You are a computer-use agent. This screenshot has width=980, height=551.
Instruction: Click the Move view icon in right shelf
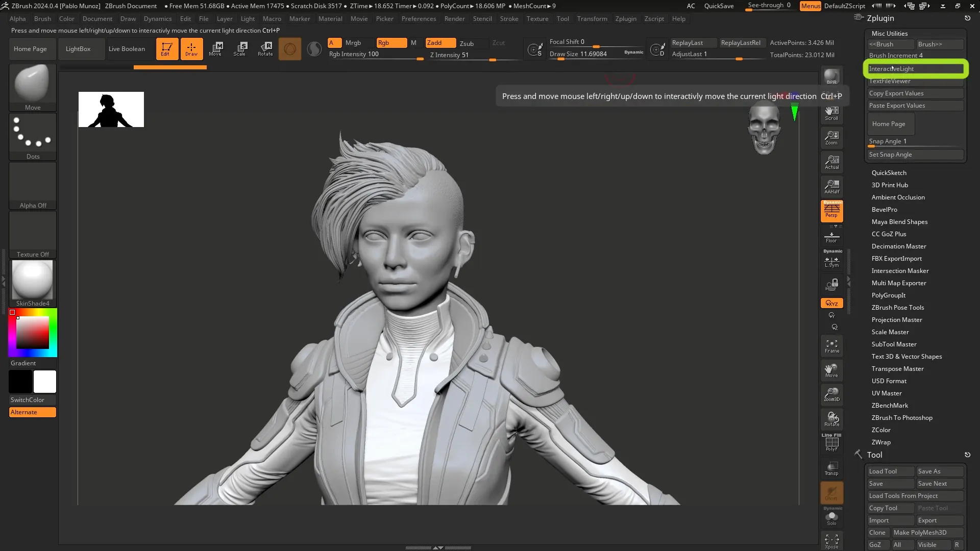[831, 370]
